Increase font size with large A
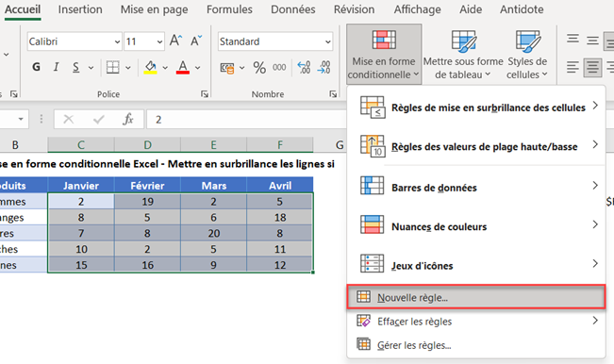 175,41
